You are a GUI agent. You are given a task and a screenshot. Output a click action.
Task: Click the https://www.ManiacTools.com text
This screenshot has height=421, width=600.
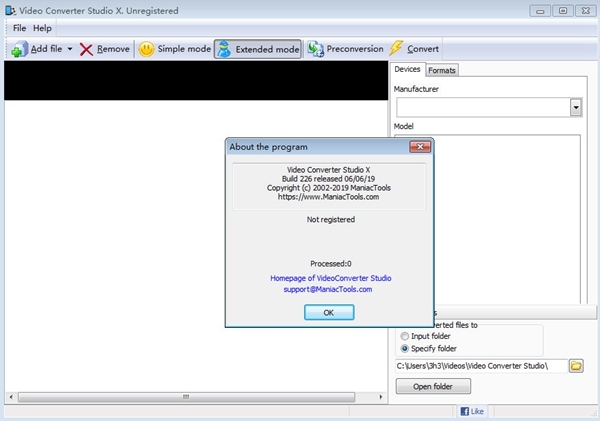(328, 197)
